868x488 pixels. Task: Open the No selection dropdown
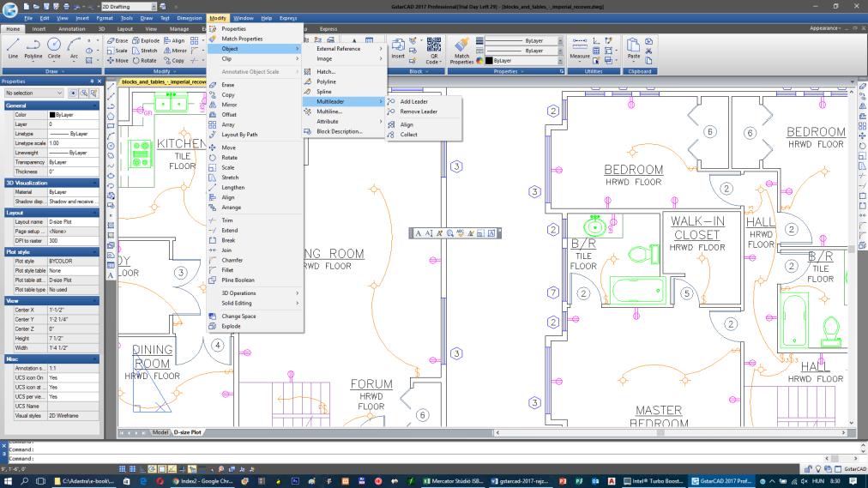pyautogui.click(x=33, y=93)
